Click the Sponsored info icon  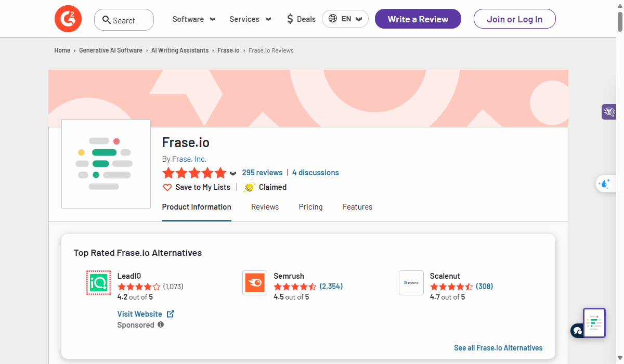tap(161, 324)
